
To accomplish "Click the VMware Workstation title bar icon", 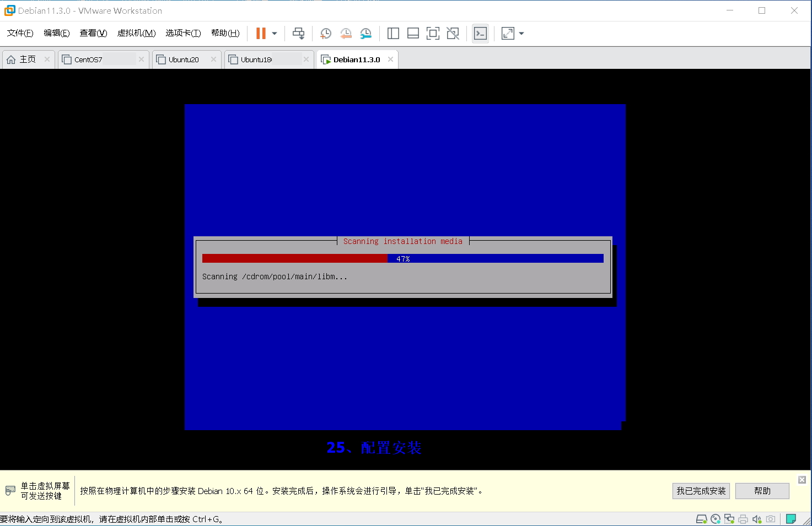I will pyautogui.click(x=10, y=10).
